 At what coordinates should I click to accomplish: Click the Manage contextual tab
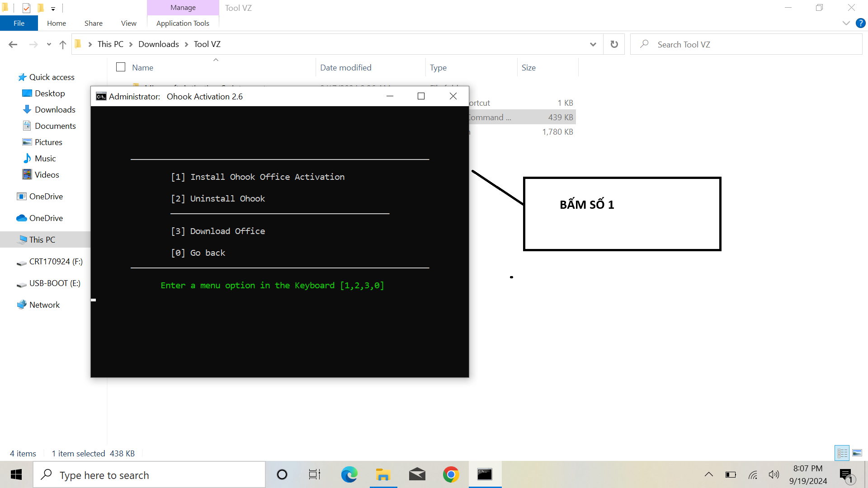pyautogui.click(x=183, y=8)
